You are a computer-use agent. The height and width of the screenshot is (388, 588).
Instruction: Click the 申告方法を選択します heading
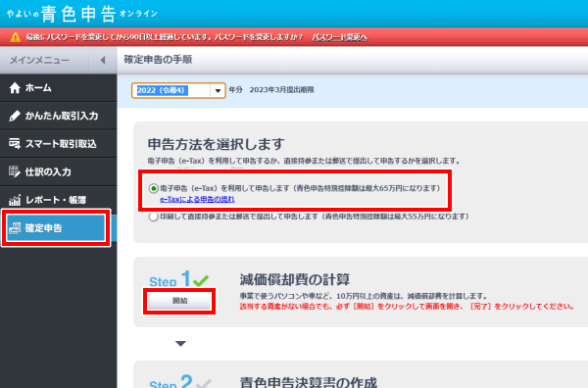click(217, 144)
